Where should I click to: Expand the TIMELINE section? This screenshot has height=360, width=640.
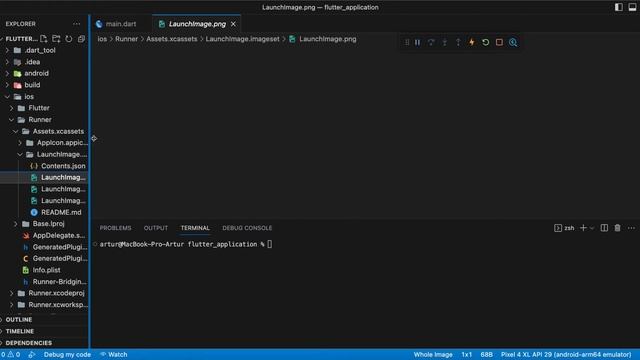tap(44, 331)
